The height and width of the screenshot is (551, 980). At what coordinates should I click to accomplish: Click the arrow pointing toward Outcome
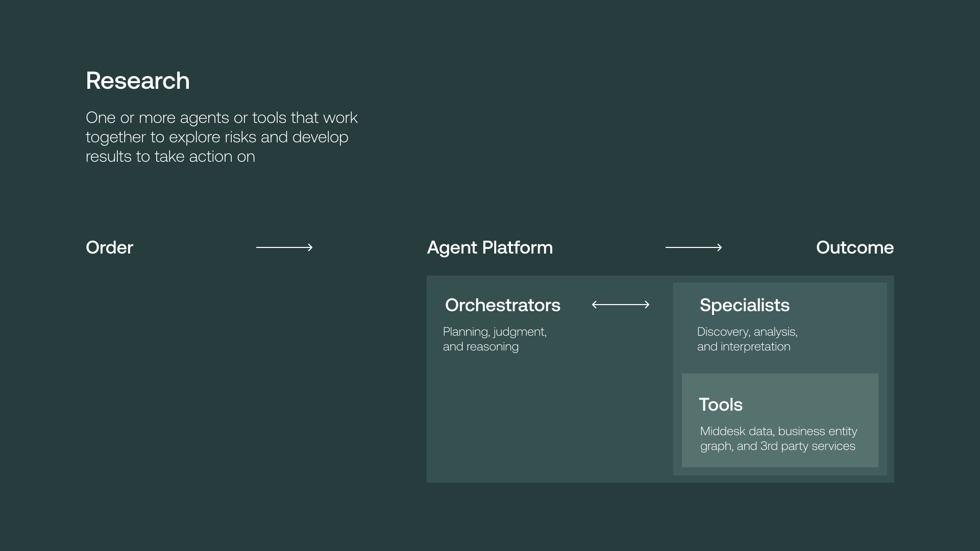point(694,247)
